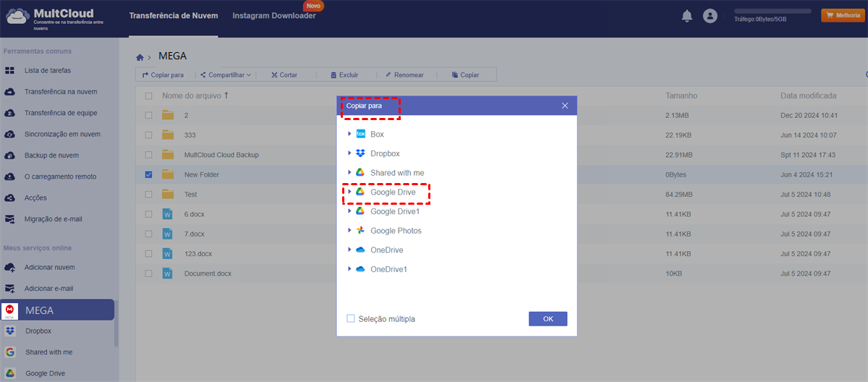
Task: Expand the OneDrive1 node in dialog
Action: [349, 269]
